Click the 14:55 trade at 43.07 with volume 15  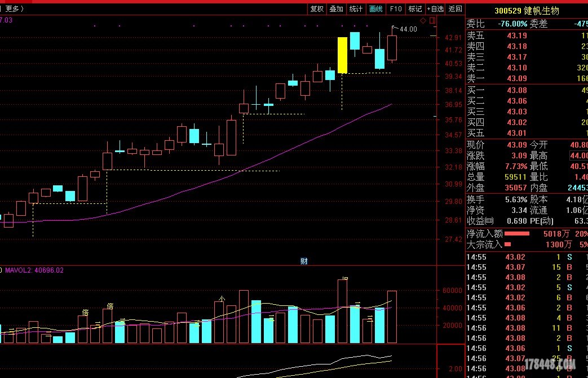pos(527,268)
